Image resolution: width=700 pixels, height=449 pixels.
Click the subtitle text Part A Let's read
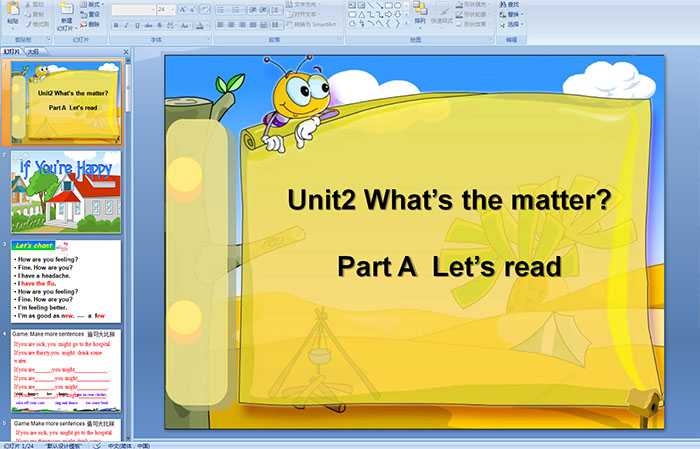pyautogui.click(x=450, y=266)
